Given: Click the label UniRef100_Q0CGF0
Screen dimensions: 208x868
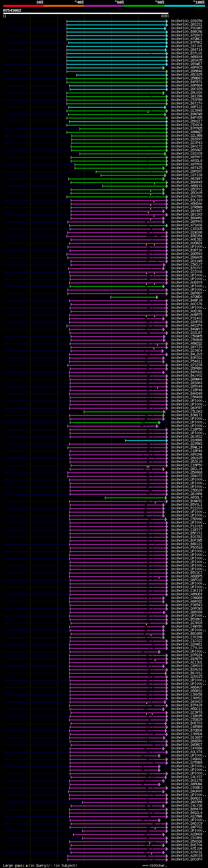Looking at the screenshot, I should coord(187,860).
